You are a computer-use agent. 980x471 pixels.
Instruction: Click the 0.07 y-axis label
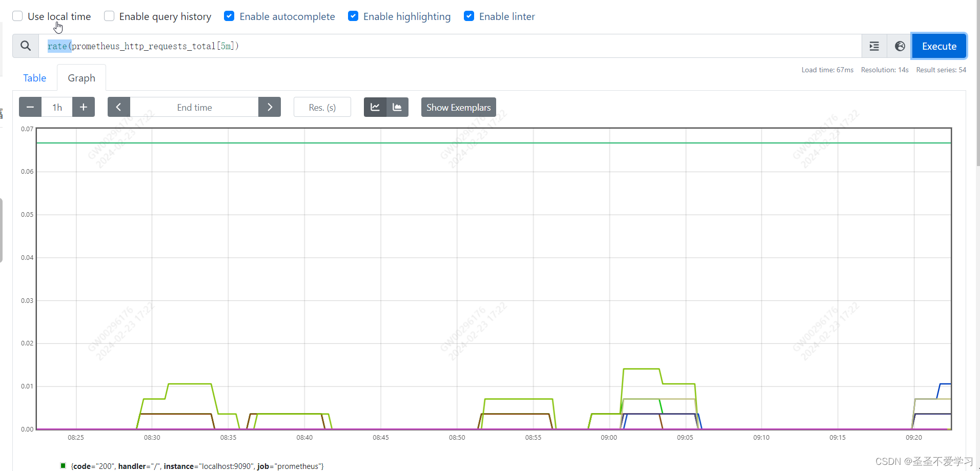click(27, 129)
